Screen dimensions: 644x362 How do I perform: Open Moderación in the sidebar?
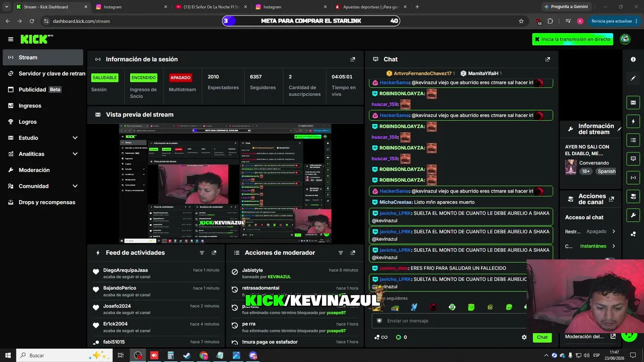coord(43,170)
